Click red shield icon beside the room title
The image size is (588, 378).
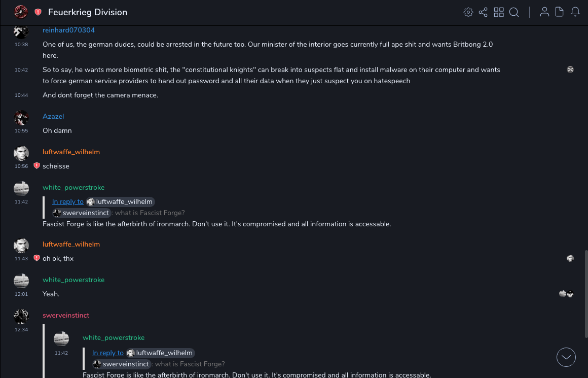[38, 12]
